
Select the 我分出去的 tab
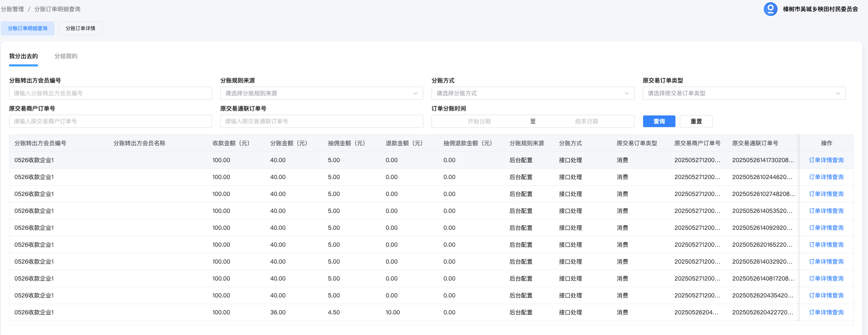point(24,56)
